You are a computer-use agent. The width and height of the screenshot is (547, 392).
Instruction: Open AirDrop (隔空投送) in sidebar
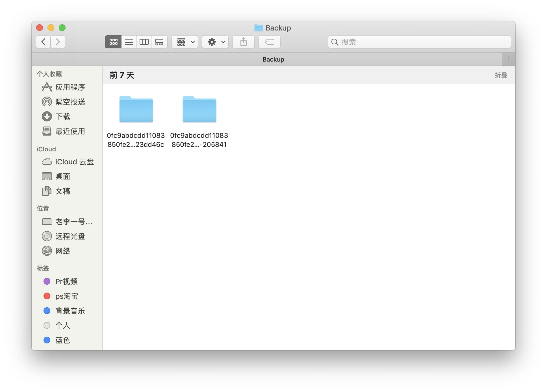[70, 102]
